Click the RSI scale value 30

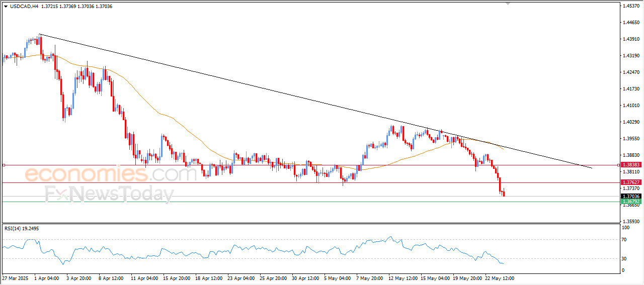coord(624,259)
